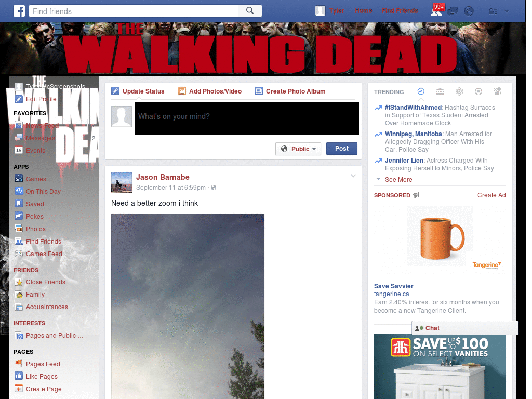Open Jason Barnabe profile link
This screenshot has width=532, height=399.
point(163,177)
